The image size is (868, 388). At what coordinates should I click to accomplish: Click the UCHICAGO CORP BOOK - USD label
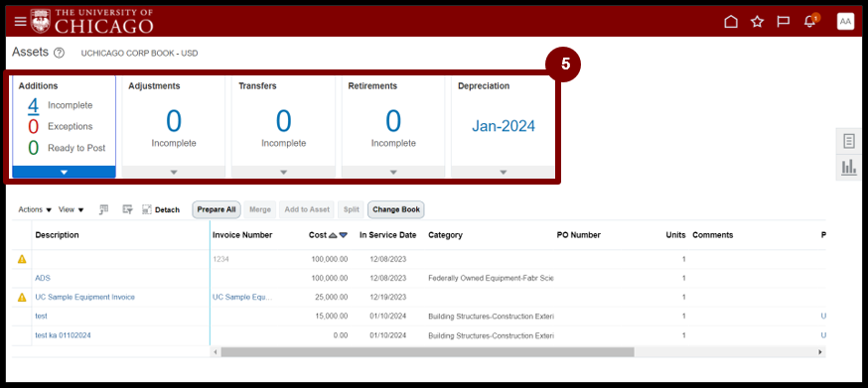[139, 54]
